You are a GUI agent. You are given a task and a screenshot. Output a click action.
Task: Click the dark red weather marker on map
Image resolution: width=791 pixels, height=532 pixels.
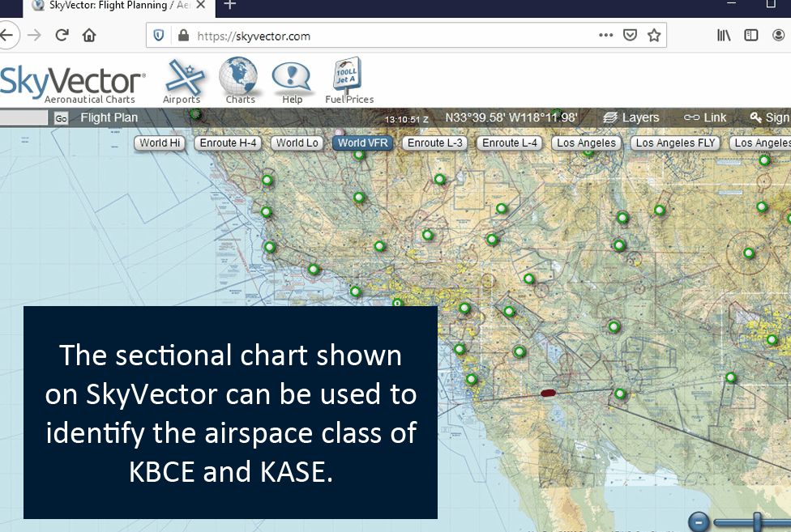[549, 393]
